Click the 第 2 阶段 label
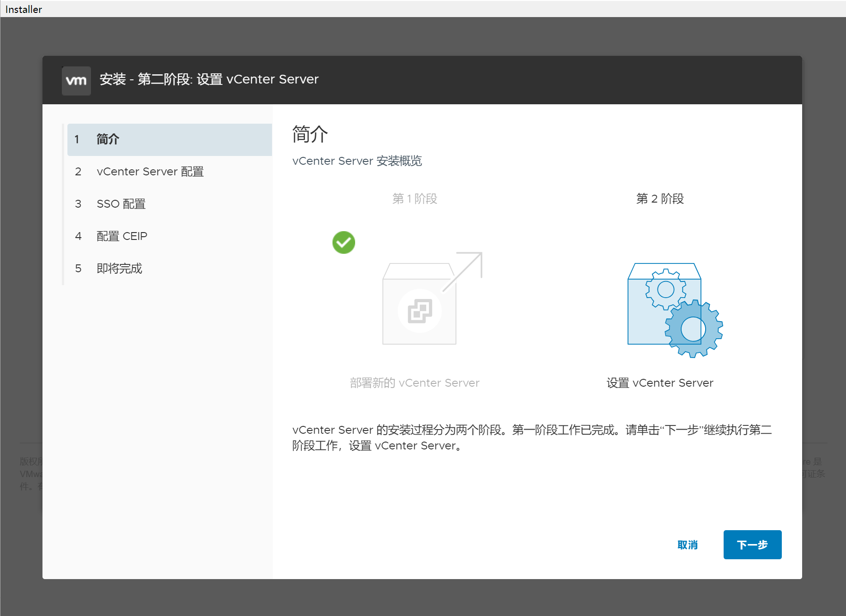Image resolution: width=846 pixels, height=616 pixels. point(660,199)
